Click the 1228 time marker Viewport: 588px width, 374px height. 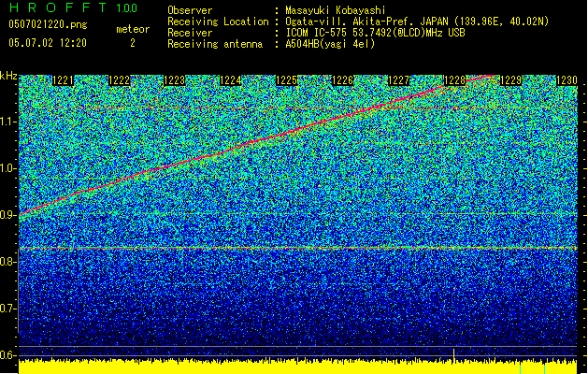[455, 80]
